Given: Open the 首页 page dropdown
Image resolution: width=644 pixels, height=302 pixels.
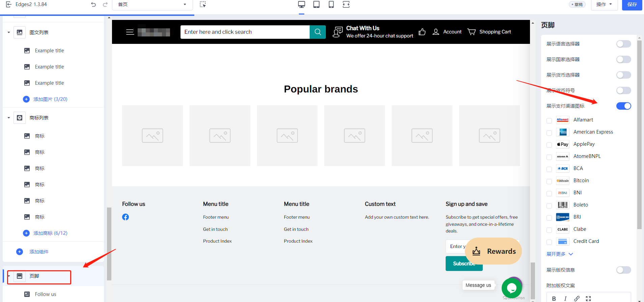Looking at the screenshot, I should click(152, 4).
